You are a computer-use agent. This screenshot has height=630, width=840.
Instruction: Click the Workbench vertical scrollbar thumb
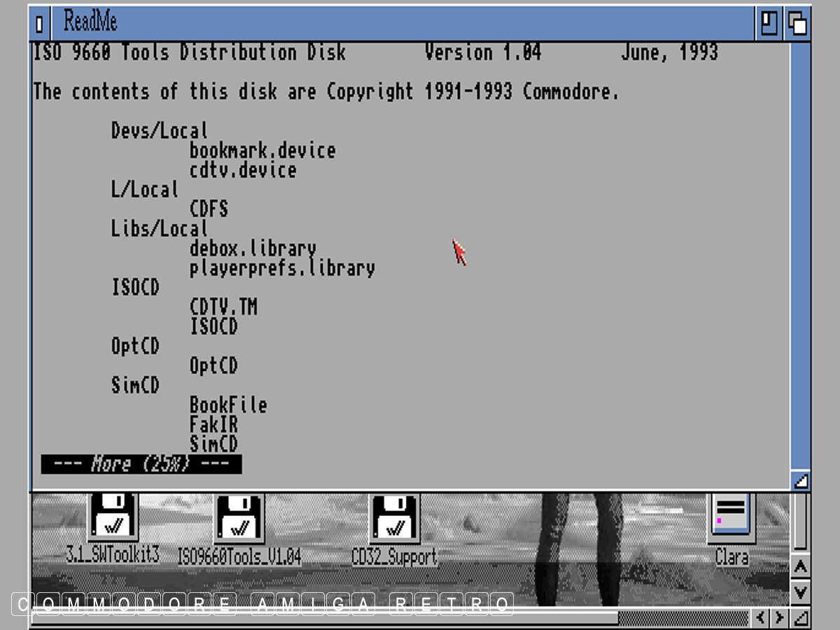[800, 521]
